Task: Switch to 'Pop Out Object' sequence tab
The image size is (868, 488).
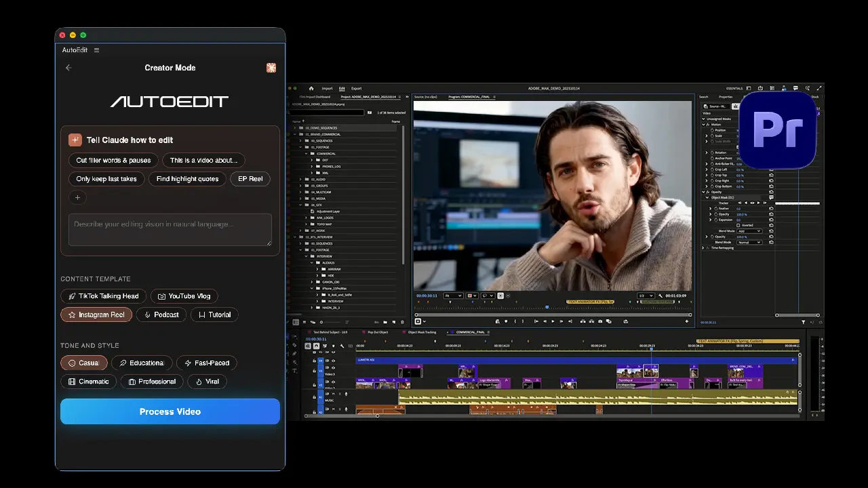Action: [378, 332]
